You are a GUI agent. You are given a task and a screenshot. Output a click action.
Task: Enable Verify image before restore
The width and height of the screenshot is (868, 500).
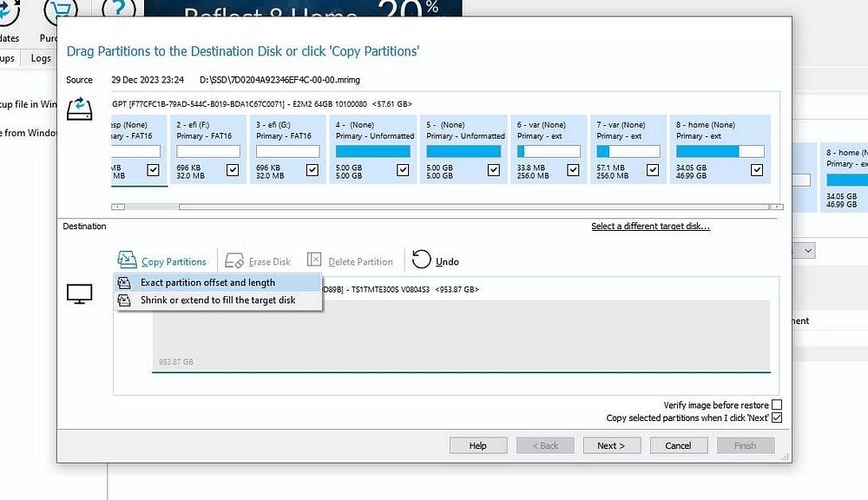point(777,405)
